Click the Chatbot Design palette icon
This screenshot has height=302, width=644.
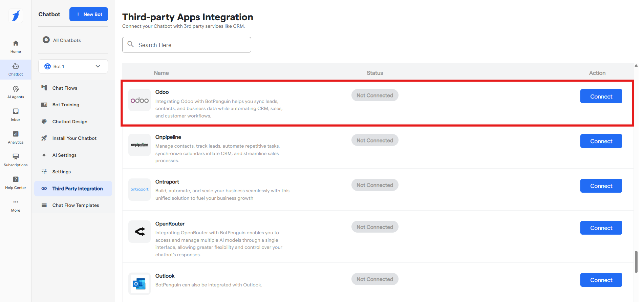(x=44, y=122)
